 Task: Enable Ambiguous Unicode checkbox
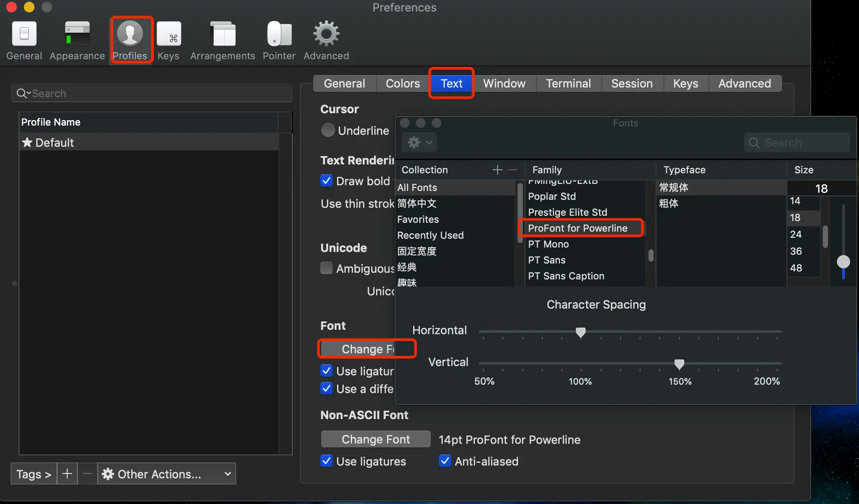326,268
